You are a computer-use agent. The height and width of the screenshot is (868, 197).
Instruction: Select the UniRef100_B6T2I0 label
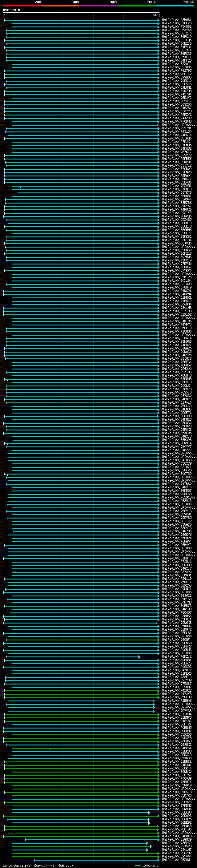point(177,33)
